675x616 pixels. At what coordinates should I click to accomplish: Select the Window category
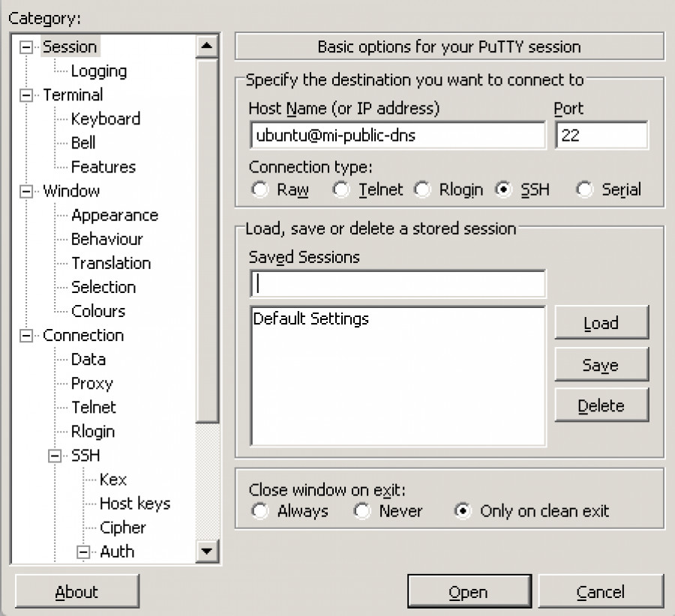71,191
